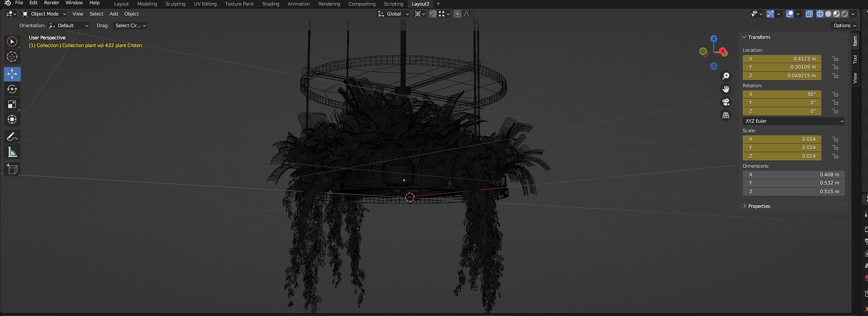Toggle viewport overlays

coord(790,14)
